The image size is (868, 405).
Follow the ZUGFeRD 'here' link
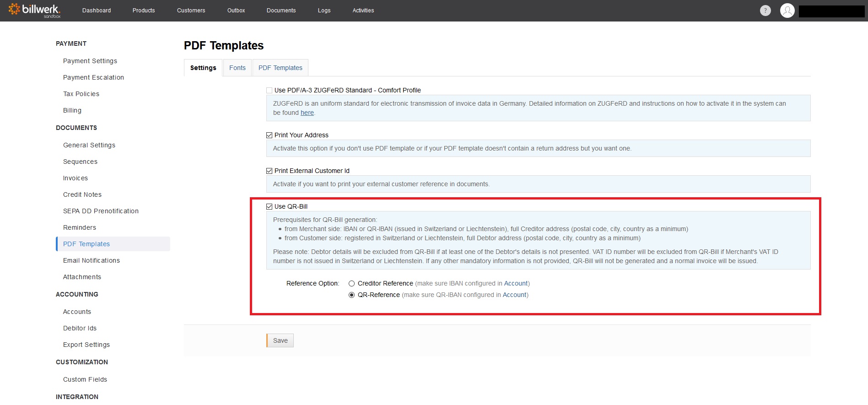click(x=307, y=113)
